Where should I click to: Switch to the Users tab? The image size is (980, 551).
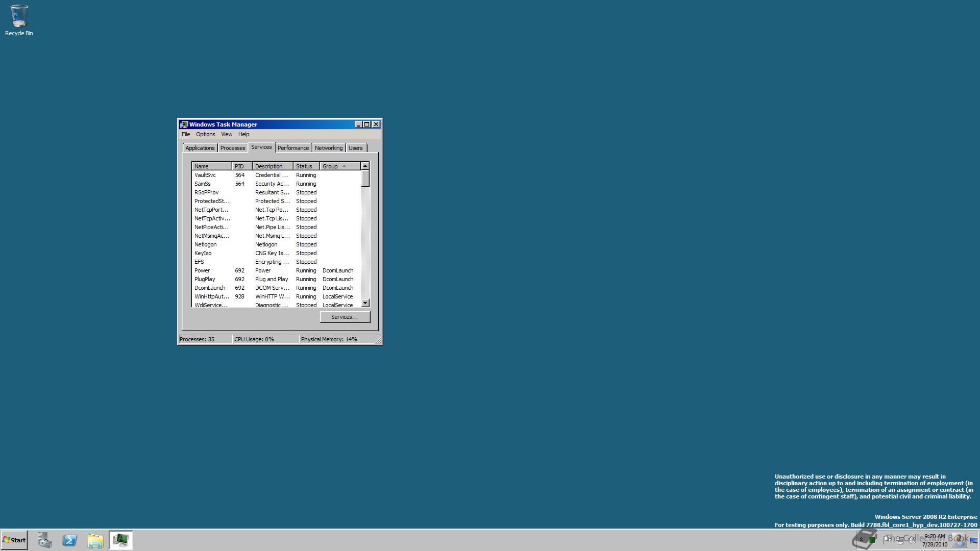[x=356, y=148]
